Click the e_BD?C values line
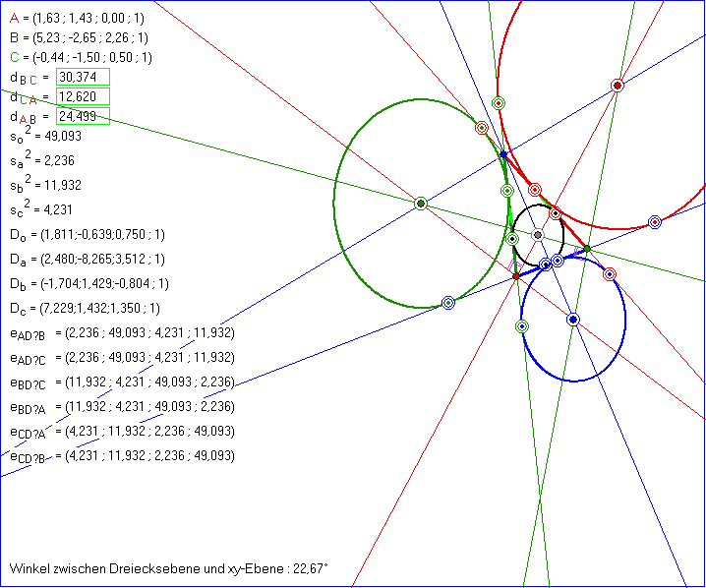This screenshot has width=706, height=588. (x=123, y=382)
